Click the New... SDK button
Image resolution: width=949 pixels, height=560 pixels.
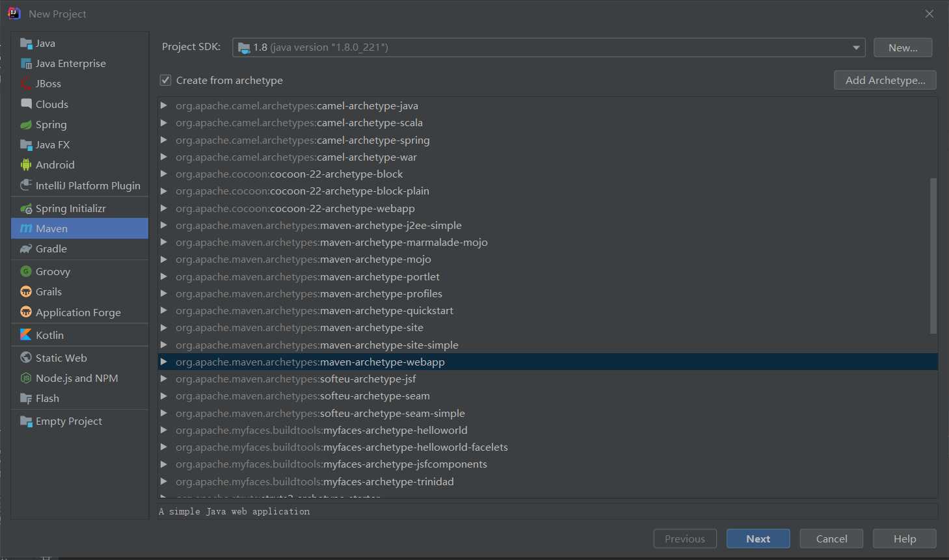click(x=903, y=47)
